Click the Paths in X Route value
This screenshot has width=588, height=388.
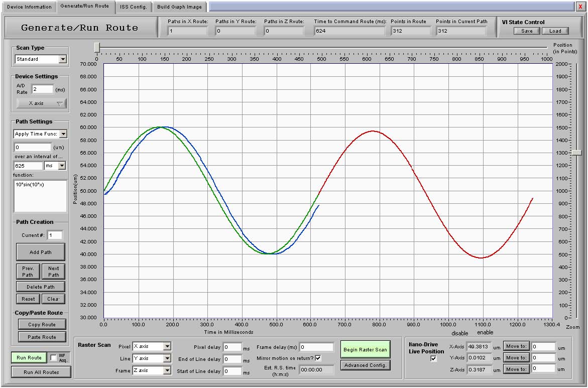pyautogui.click(x=187, y=31)
